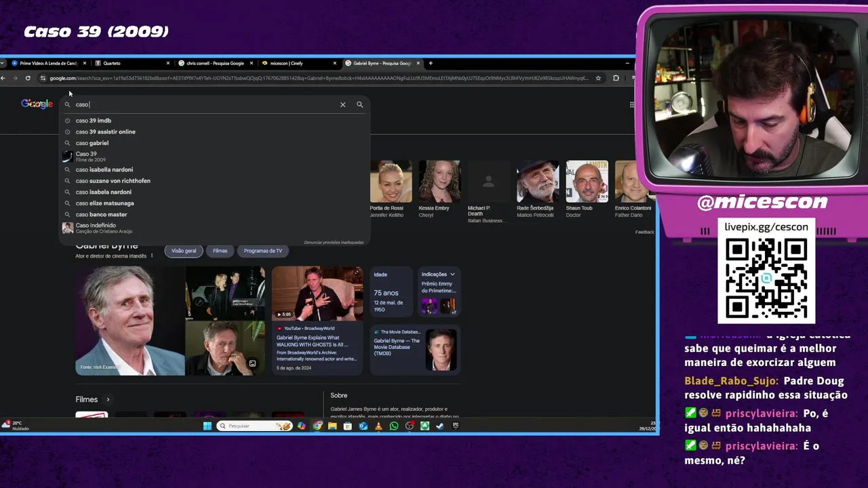Screen dimensions: 868x488
Task: Select suggestion 'caso isabela nardoni'
Action: (214, 192)
